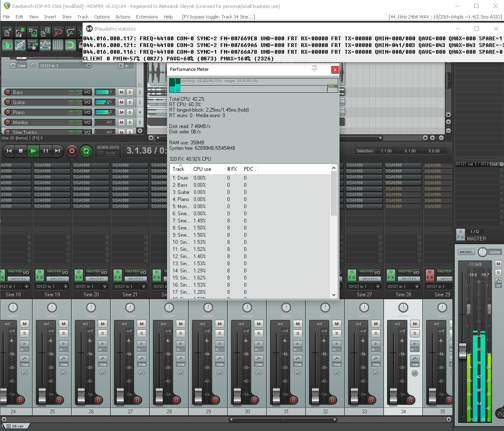Image resolution: width=504 pixels, height=431 pixels.
Task: Open Project settings toolbar icon
Action: (45, 32)
